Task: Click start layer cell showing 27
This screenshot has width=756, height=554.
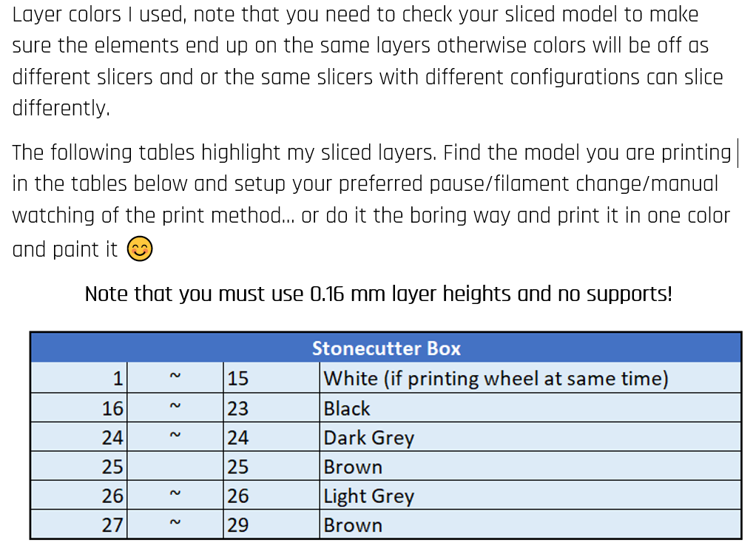Action: (78, 524)
